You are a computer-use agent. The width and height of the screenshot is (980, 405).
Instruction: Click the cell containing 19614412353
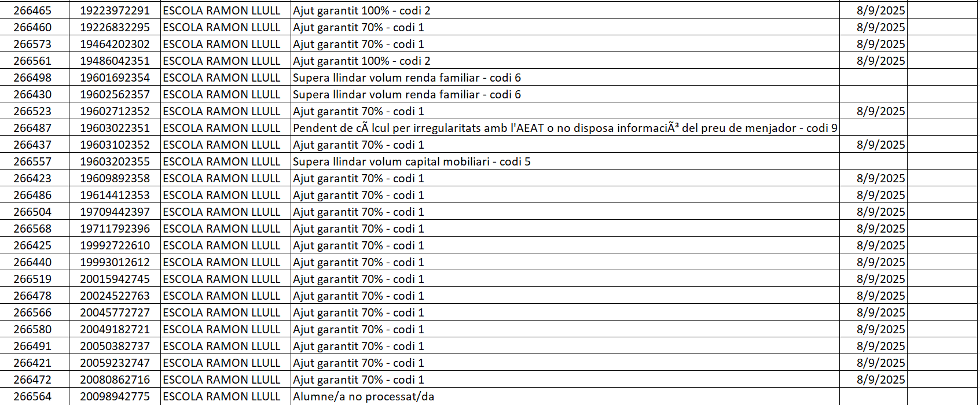[115, 195]
